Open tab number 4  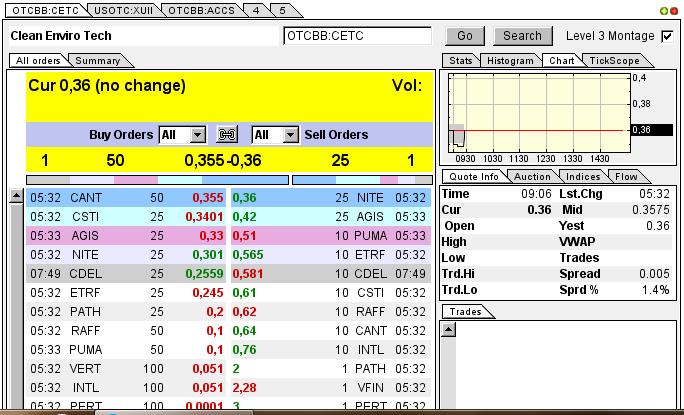(256, 10)
